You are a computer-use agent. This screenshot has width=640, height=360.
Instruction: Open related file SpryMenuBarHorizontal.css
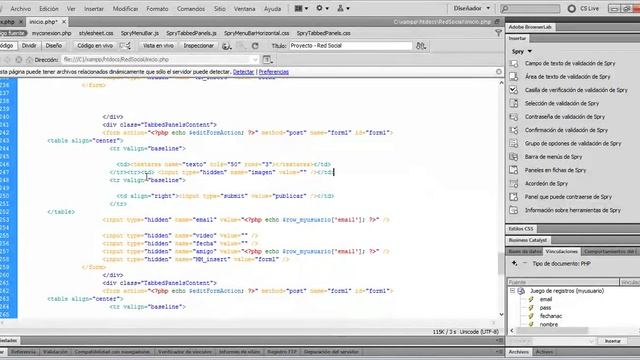click(256, 33)
